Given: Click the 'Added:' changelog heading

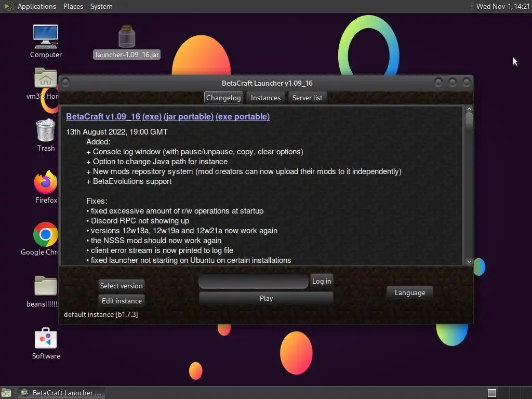Looking at the screenshot, I should click(x=98, y=141).
